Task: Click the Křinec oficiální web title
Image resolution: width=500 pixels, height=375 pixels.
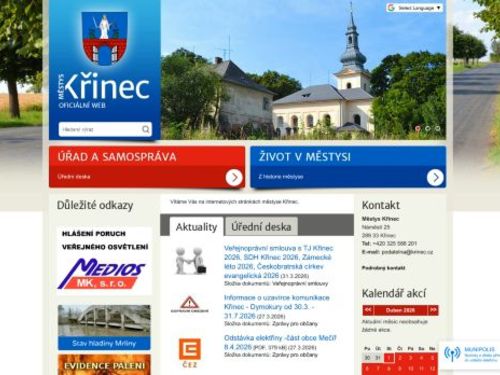Action: coord(104,91)
